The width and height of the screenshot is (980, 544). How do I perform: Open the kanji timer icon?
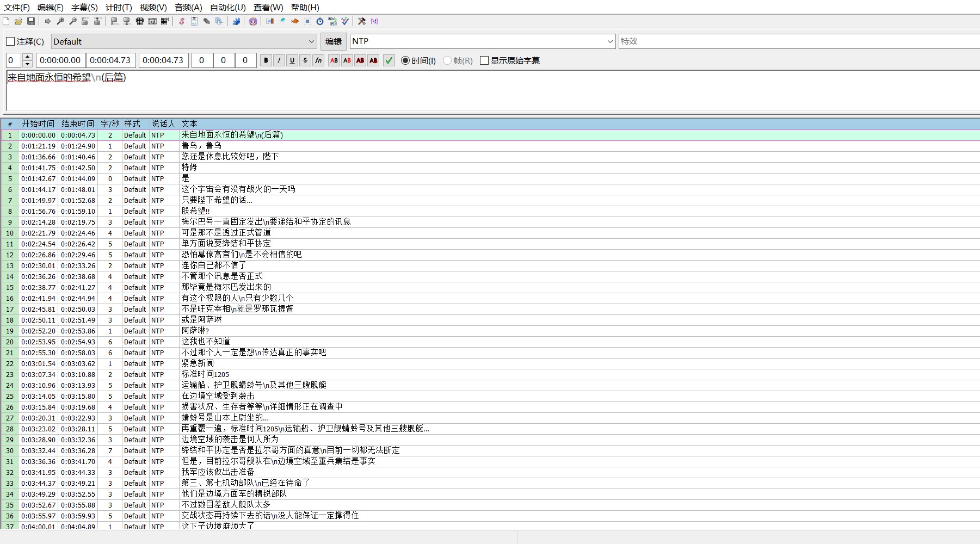332,21
